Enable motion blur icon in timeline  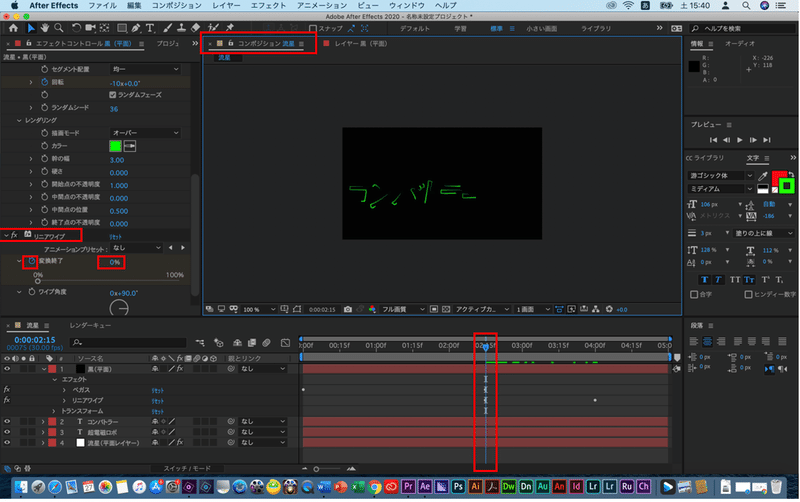[x=266, y=343]
